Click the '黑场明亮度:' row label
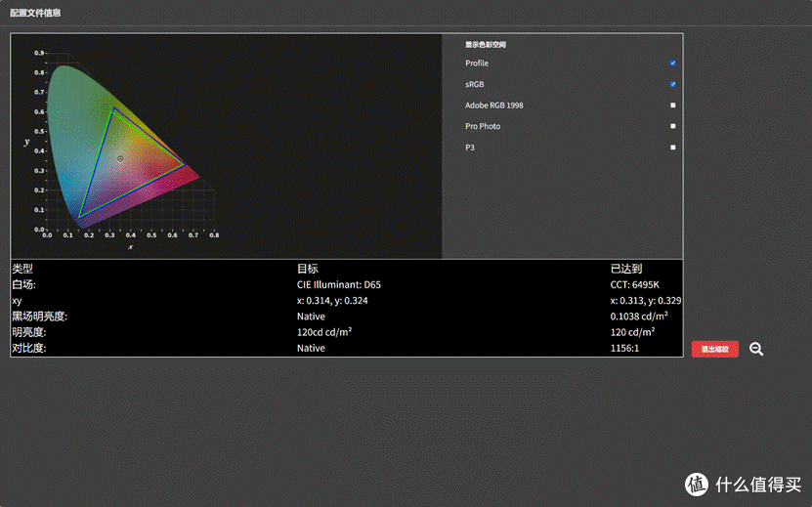The height and width of the screenshot is (507, 812). [39, 316]
